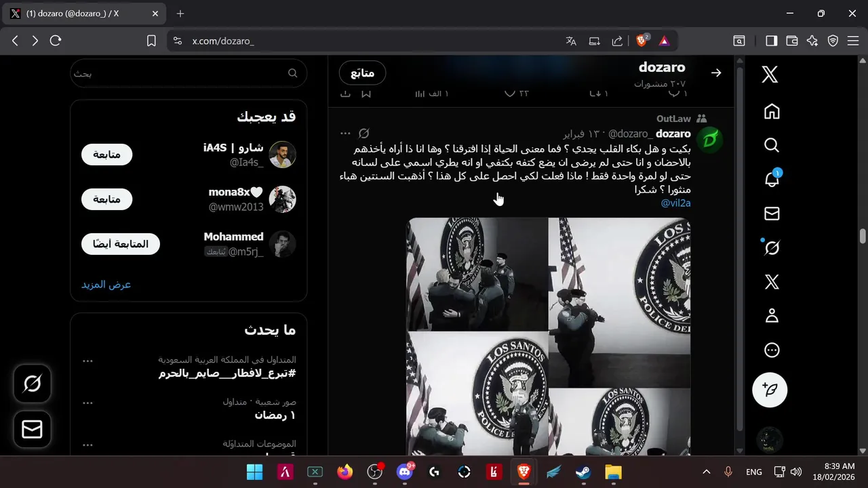
Task: Click the repost icon on the upper post
Action: (x=594, y=93)
